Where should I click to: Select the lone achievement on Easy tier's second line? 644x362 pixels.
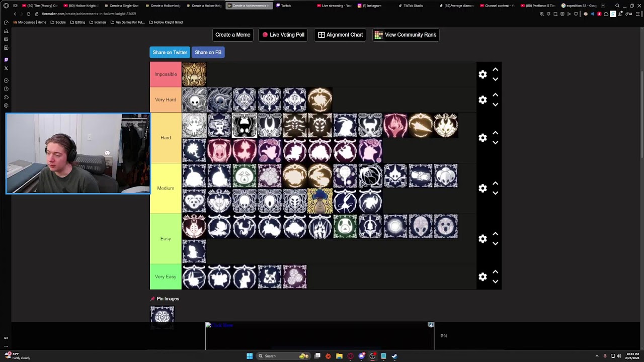click(x=194, y=251)
